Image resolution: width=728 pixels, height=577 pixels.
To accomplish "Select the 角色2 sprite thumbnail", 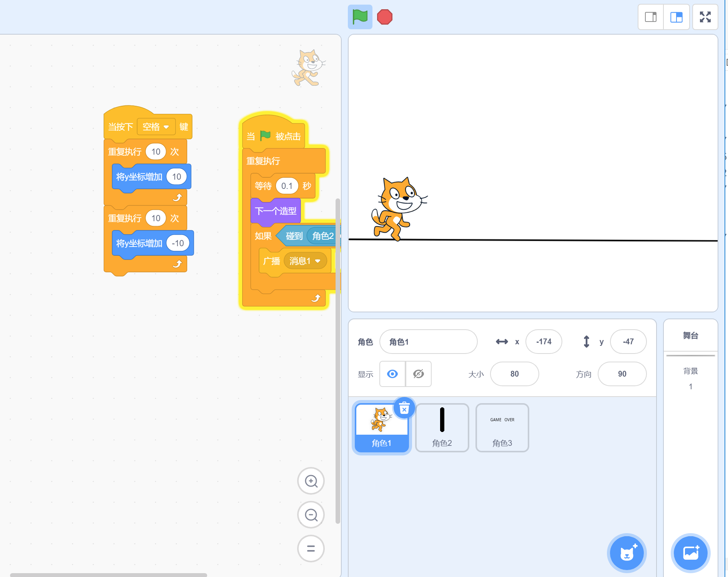I will pos(442,427).
